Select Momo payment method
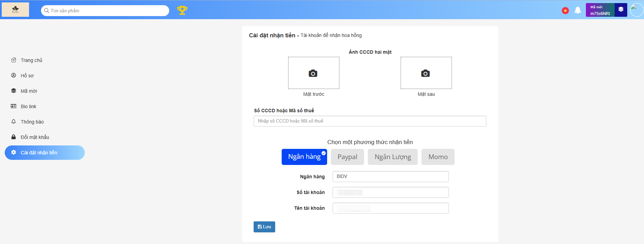 [x=438, y=157]
